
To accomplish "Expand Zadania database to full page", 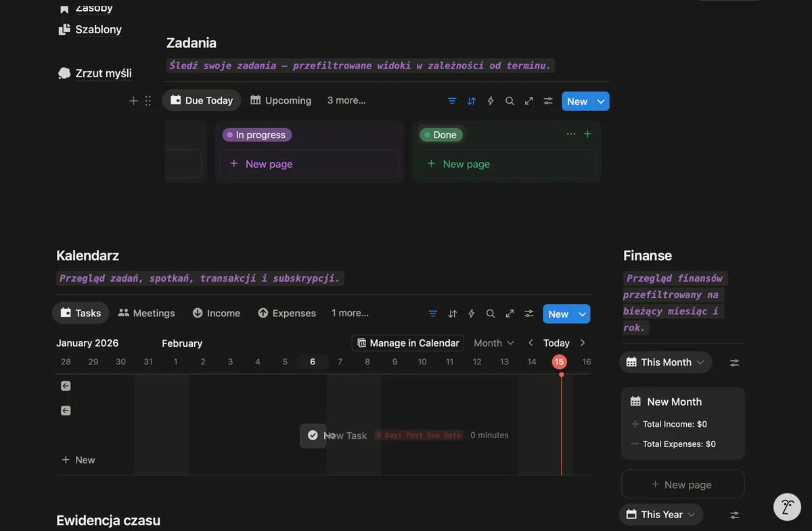I will coord(529,101).
